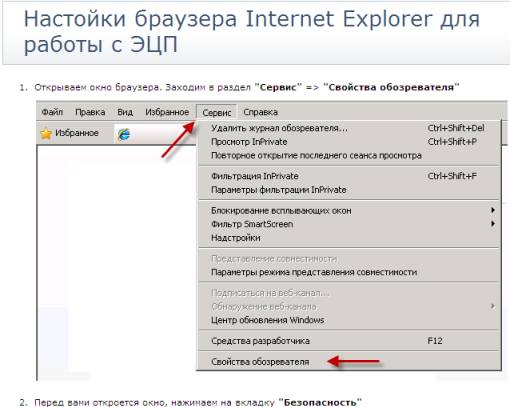Screen dimensions: 510x407
Task: Click the F12 shortcut text
Action: coord(435,341)
